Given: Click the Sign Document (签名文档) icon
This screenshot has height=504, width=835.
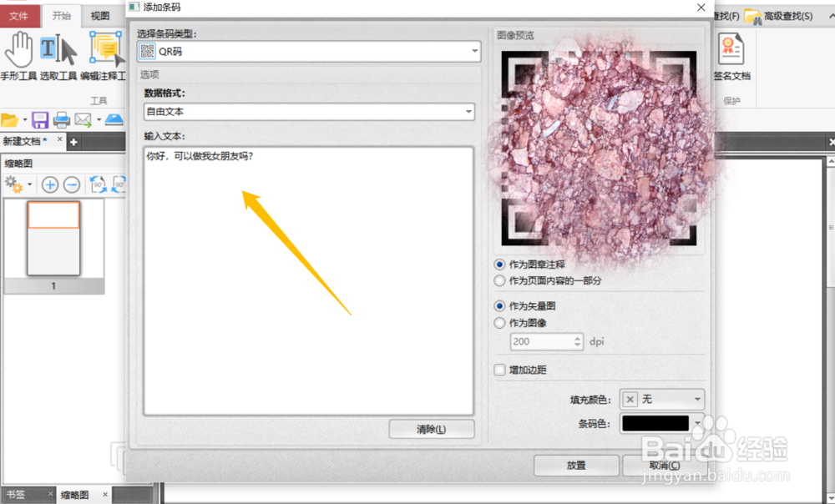Looking at the screenshot, I should click(x=731, y=49).
